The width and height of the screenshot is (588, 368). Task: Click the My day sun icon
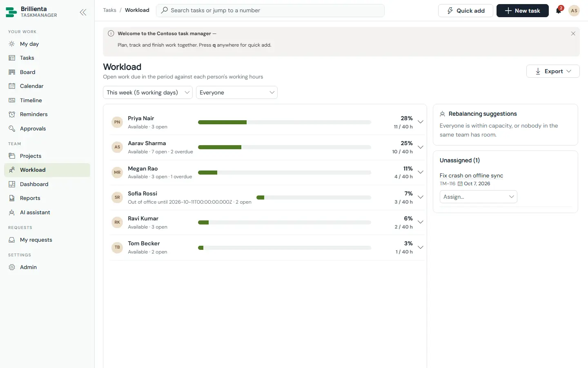12,44
